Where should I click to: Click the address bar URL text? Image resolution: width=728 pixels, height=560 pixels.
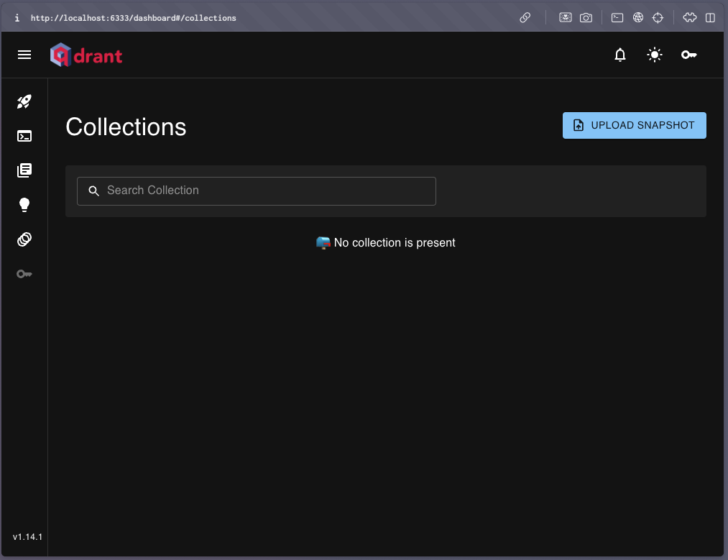(133, 18)
